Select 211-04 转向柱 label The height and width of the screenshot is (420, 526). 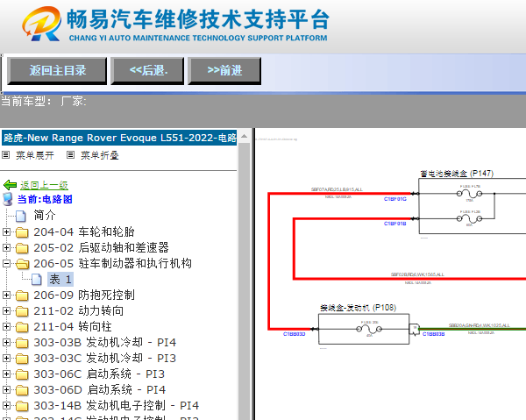[73, 326]
